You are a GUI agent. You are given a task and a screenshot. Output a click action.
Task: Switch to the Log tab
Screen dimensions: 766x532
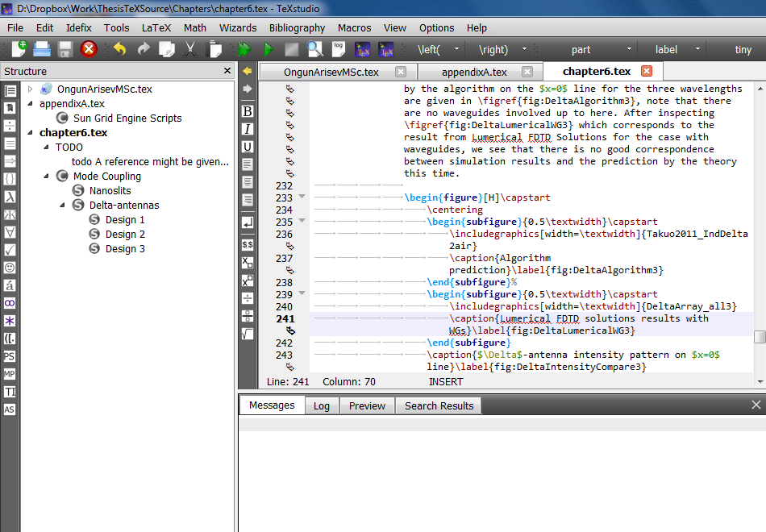point(322,406)
